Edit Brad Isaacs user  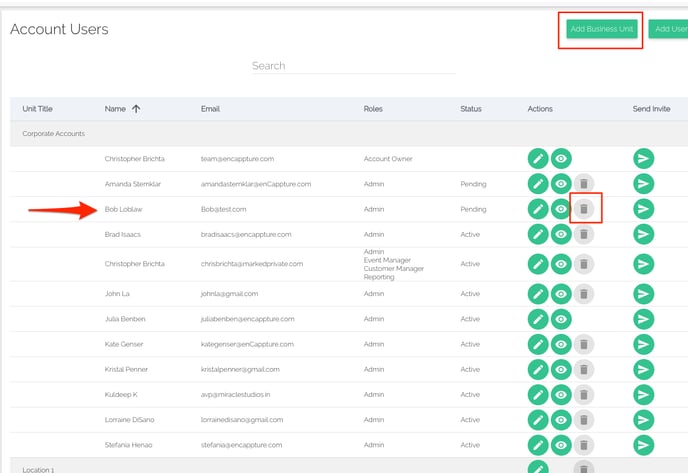click(x=538, y=234)
